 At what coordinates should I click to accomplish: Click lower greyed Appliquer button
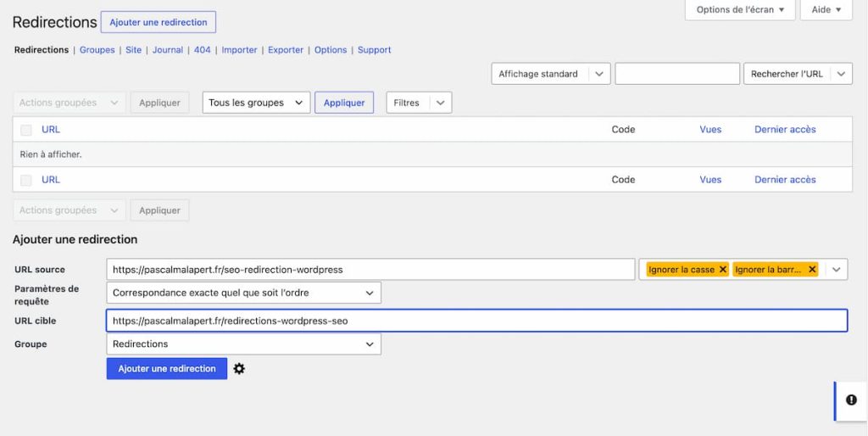(x=159, y=210)
